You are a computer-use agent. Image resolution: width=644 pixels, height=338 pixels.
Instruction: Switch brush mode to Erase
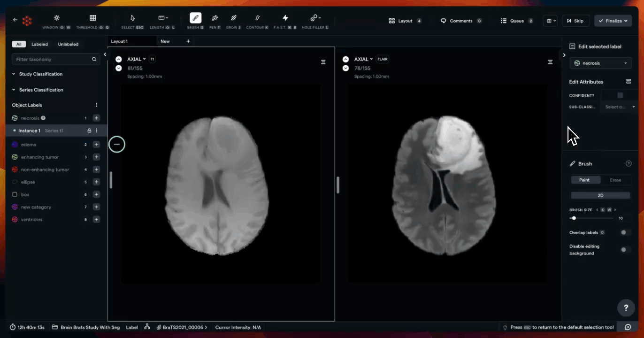pos(615,180)
